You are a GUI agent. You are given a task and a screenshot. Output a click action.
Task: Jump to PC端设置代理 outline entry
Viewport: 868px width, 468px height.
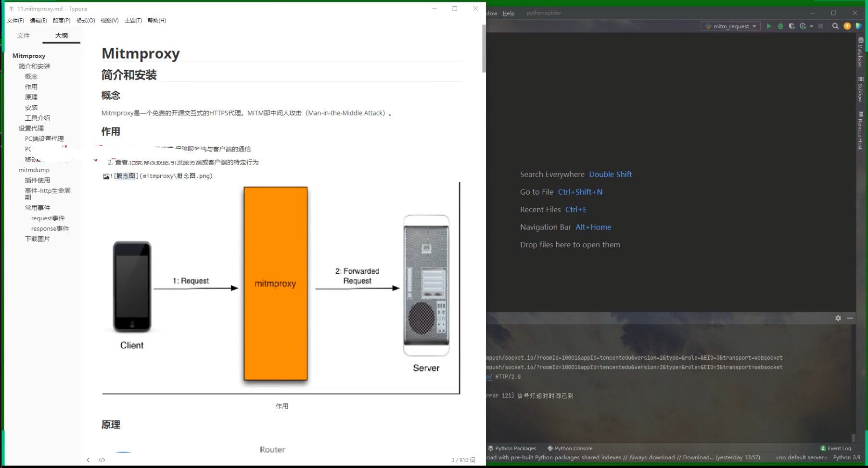pyautogui.click(x=44, y=139)
